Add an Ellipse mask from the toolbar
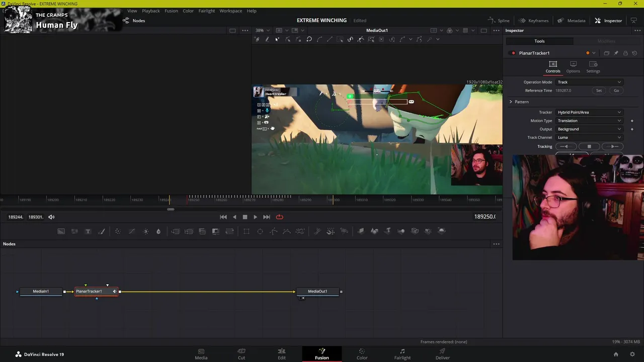 point(260,231)
